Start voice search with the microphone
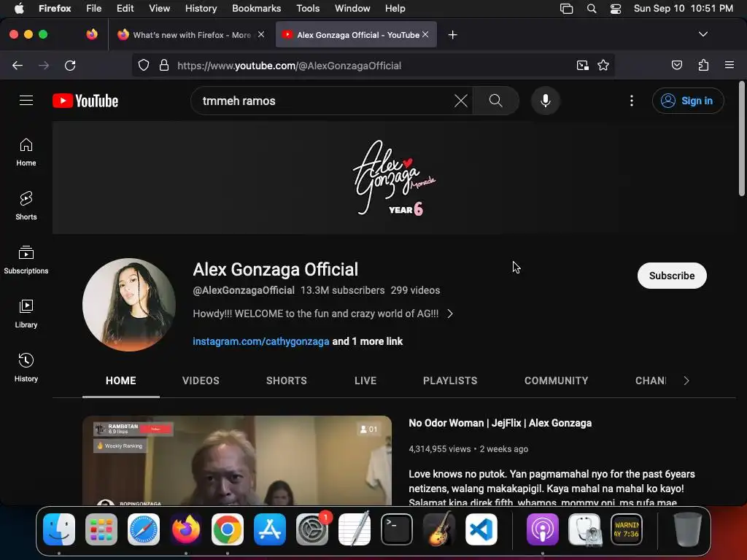This screenshot has height=560, width=747. 546,101
